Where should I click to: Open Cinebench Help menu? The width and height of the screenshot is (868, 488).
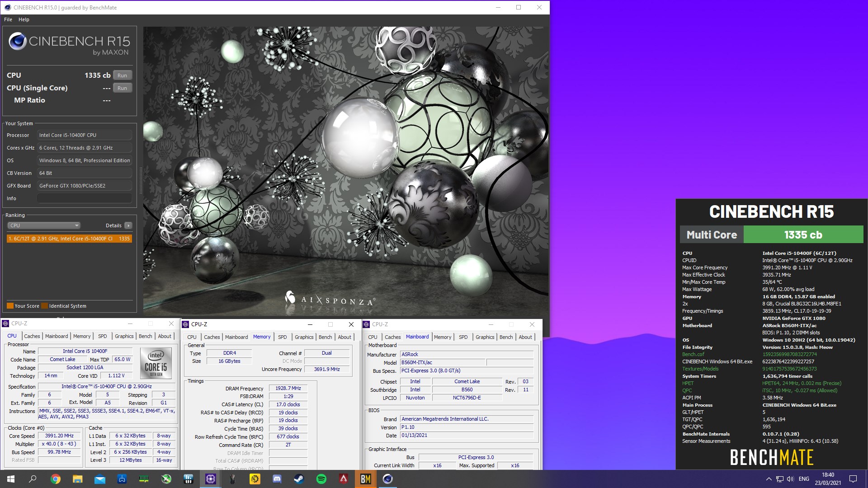tap(24, 19)
